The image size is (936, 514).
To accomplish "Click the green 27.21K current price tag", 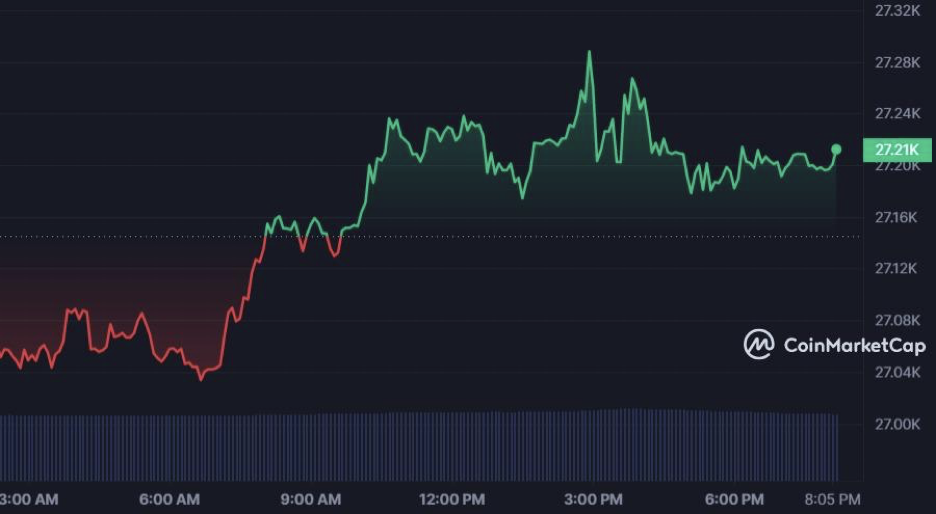I will (x=896, y=150).
